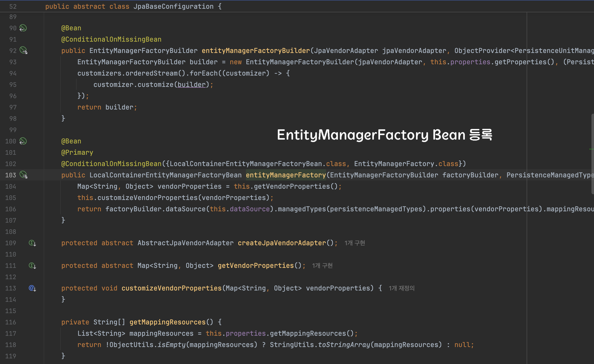Click the vertical scrollbar thumb on right edge

(592, 154)
